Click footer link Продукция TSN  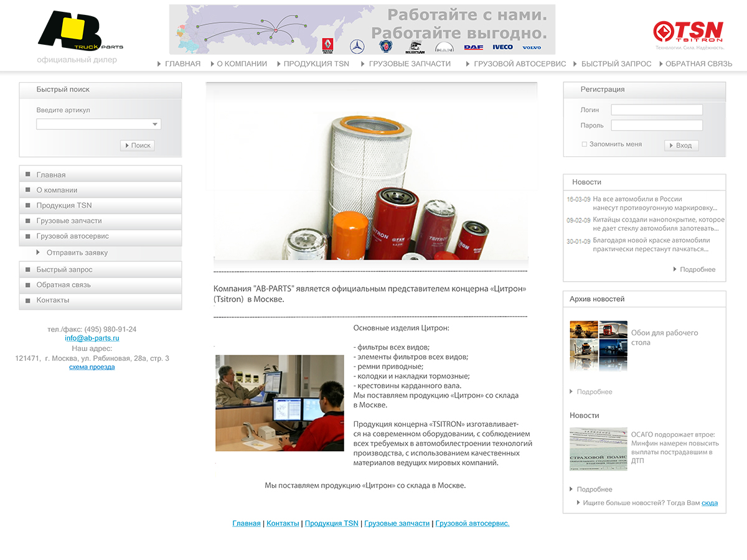[332, 524]
